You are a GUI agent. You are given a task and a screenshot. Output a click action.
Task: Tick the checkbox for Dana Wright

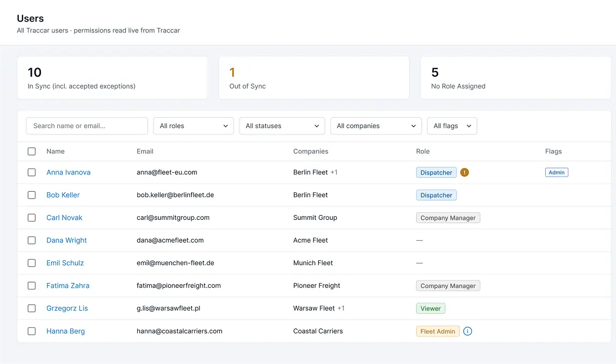[32, 240]
